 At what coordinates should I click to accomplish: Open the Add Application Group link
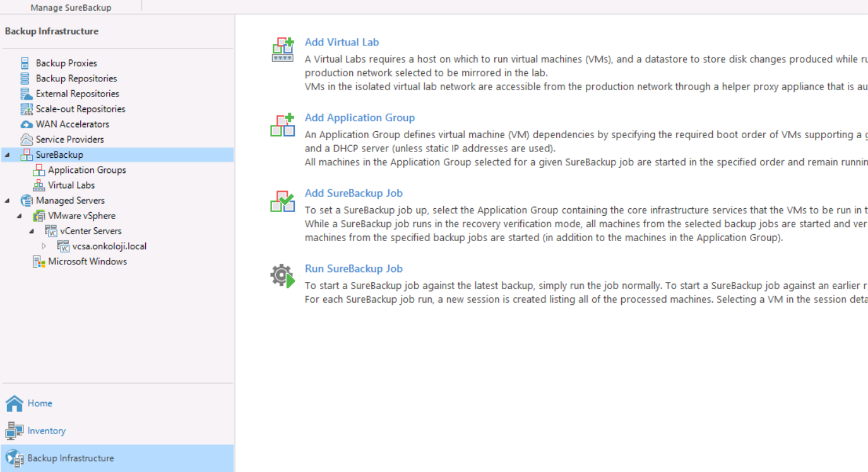coord(360,118)
